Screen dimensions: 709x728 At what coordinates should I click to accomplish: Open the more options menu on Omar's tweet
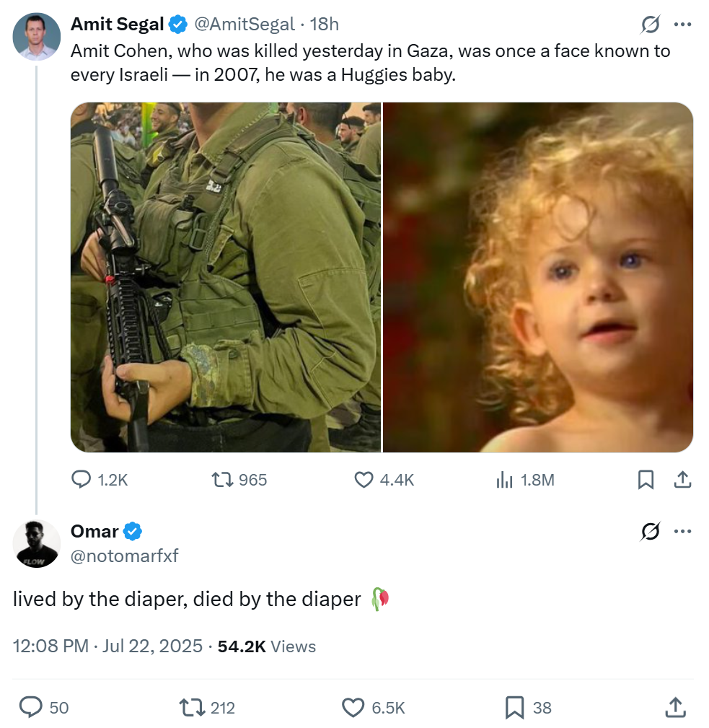[x=682, y=531]
